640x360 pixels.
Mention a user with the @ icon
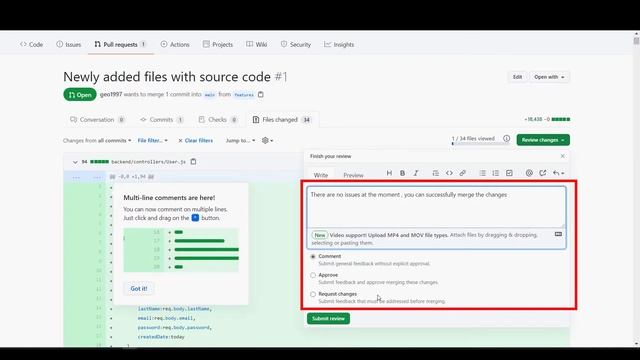[529, 173]
